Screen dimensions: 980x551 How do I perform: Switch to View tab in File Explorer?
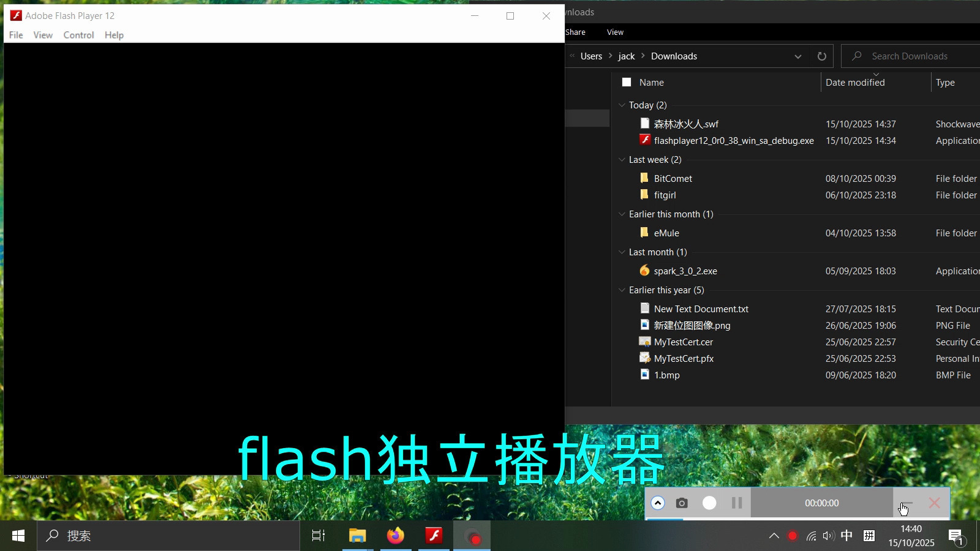click(615, 32)
